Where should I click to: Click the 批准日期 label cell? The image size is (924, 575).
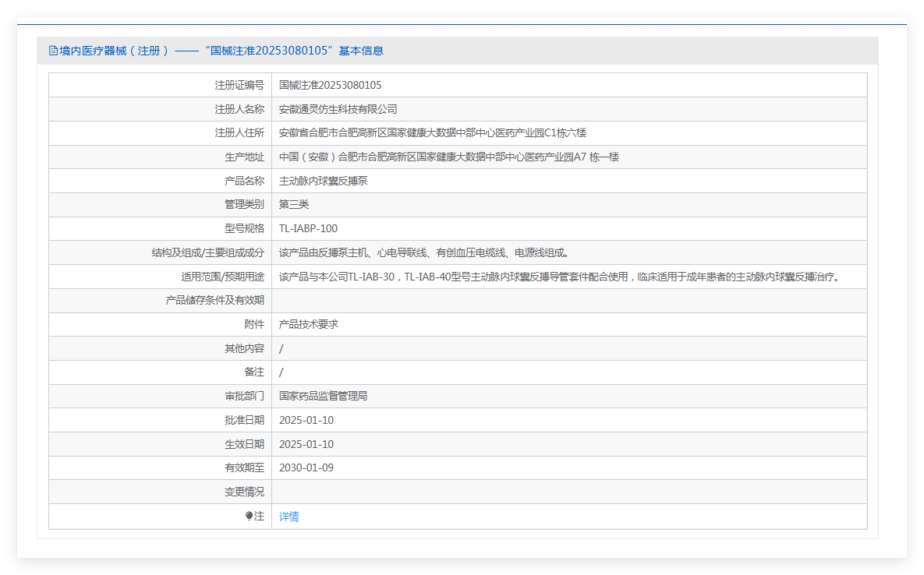pos(161,421)
